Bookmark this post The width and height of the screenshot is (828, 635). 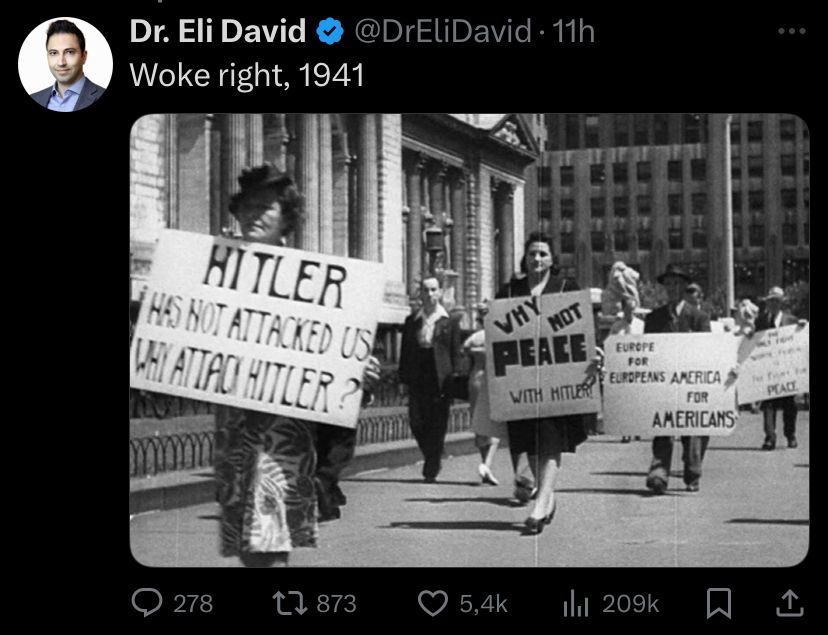719,603
